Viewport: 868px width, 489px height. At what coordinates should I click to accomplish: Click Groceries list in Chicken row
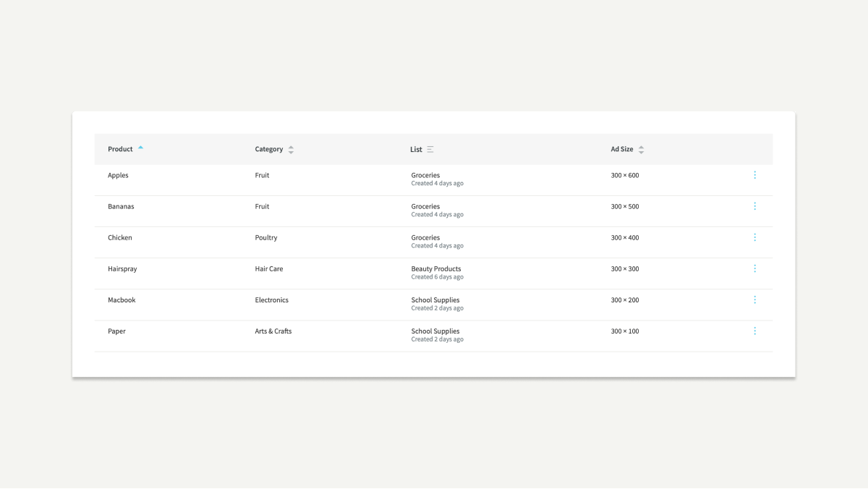pos(425,237)
